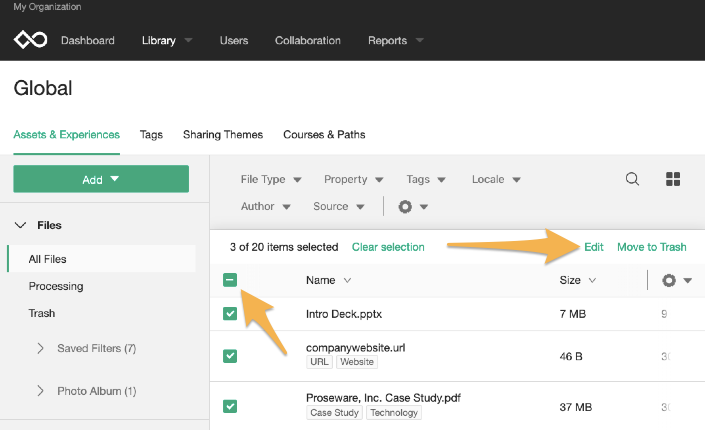Uncheck the companywebsite.url checkbox

[x=230, y=356]
